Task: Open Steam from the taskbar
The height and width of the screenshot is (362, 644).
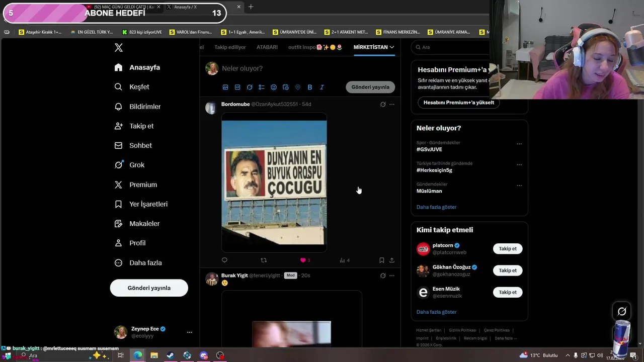Action: [171, 355]
